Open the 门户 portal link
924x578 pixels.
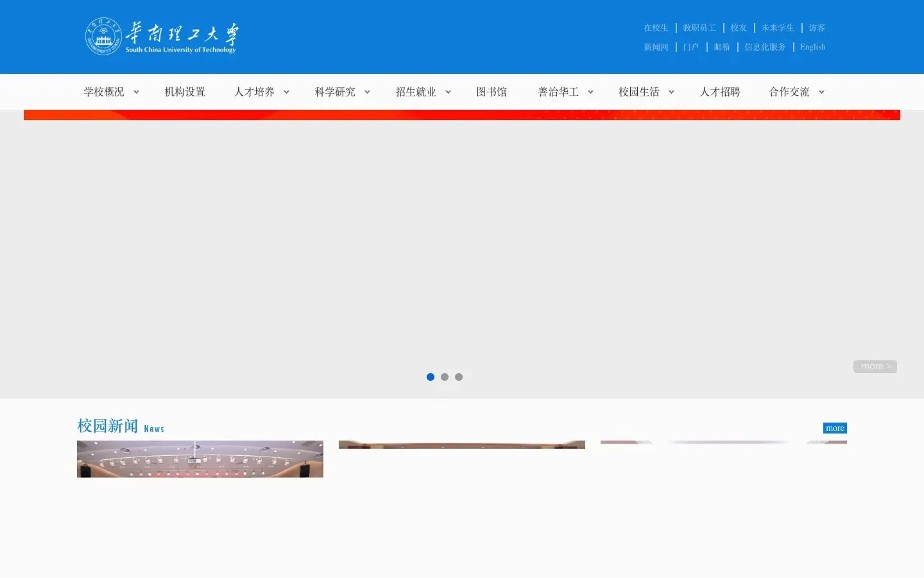(691, 47)
